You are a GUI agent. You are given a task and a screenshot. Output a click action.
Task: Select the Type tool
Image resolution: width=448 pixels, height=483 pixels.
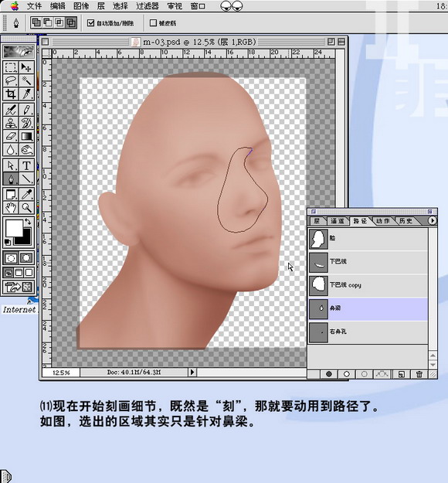point(26,165)
